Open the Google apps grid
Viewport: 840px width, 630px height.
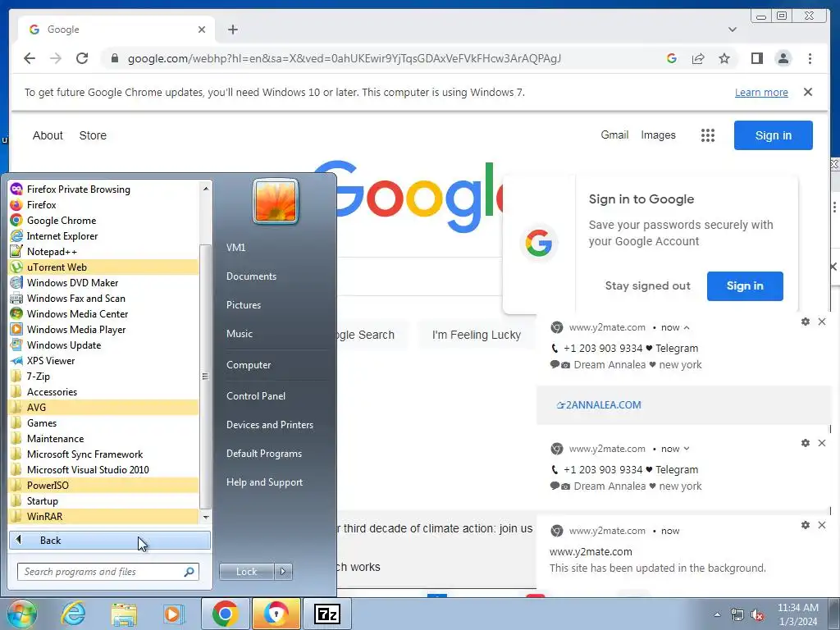[x=708, y=135]
